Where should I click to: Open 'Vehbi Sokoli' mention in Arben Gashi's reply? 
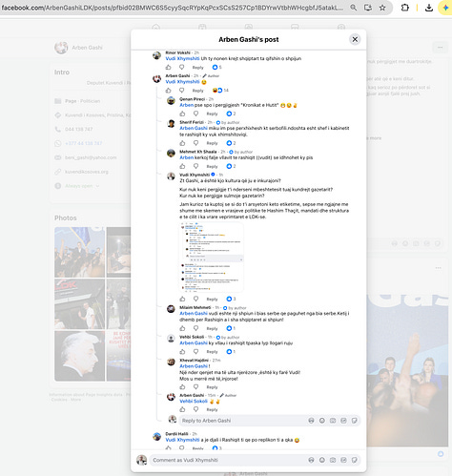tap(194, 402)
